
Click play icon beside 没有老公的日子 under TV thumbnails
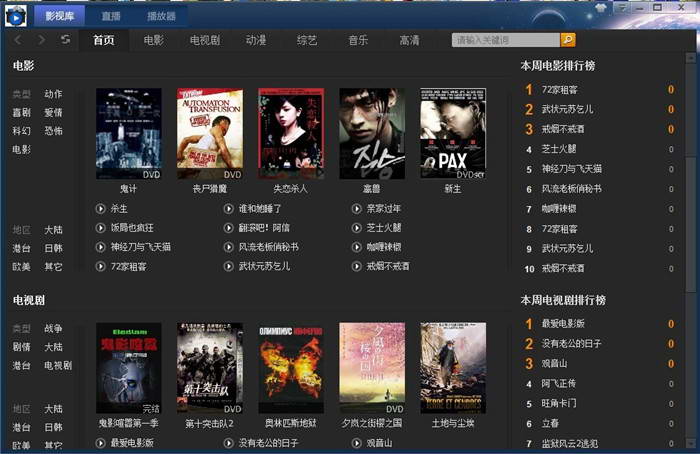coord(229,443)
